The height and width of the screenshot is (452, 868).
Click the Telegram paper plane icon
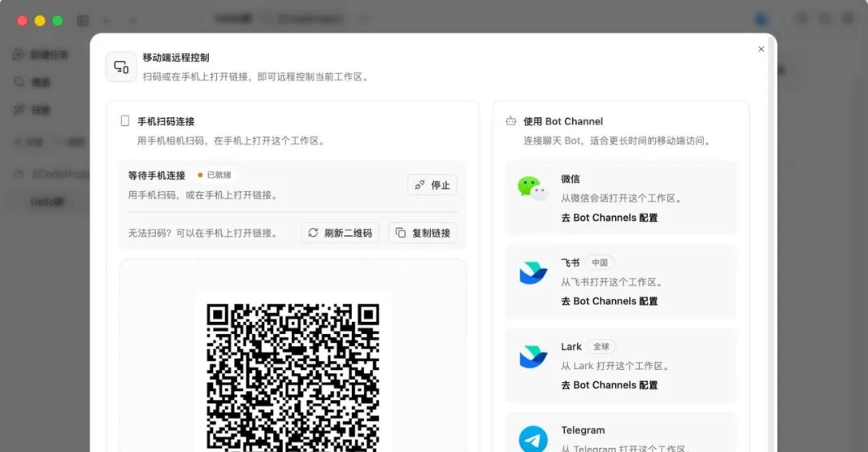(x=533, y=439)
